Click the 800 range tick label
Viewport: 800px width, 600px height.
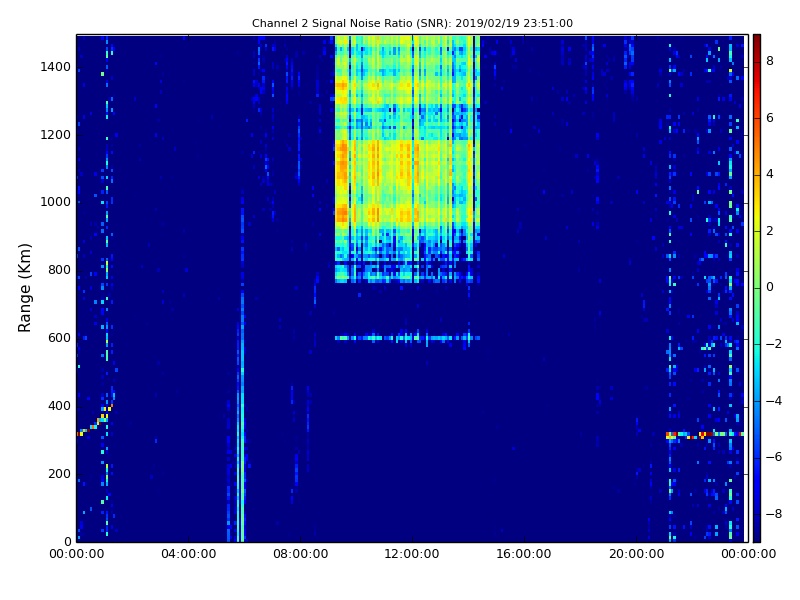click(x=59, y=270)
